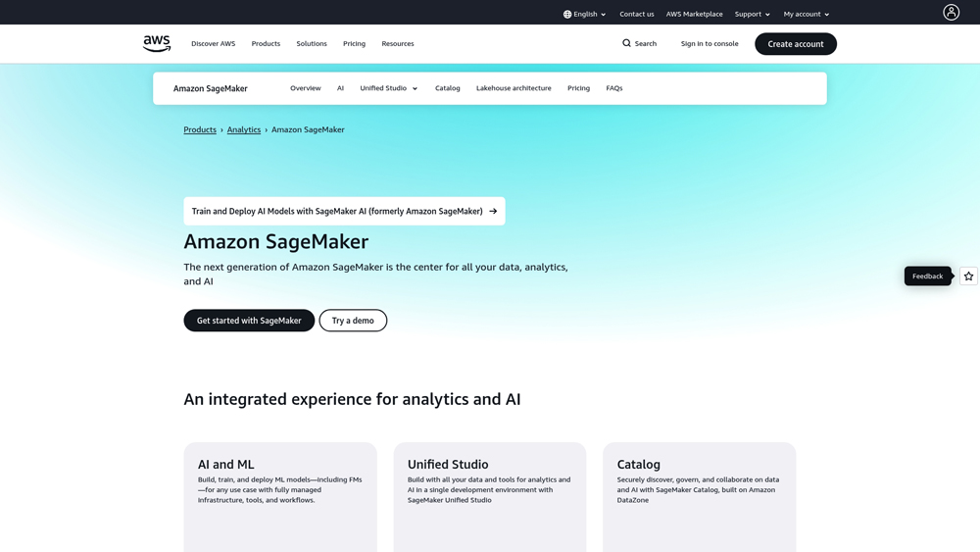Click the globe language icon
This screenshot has width=980, height=552.
tap(566, 14)
